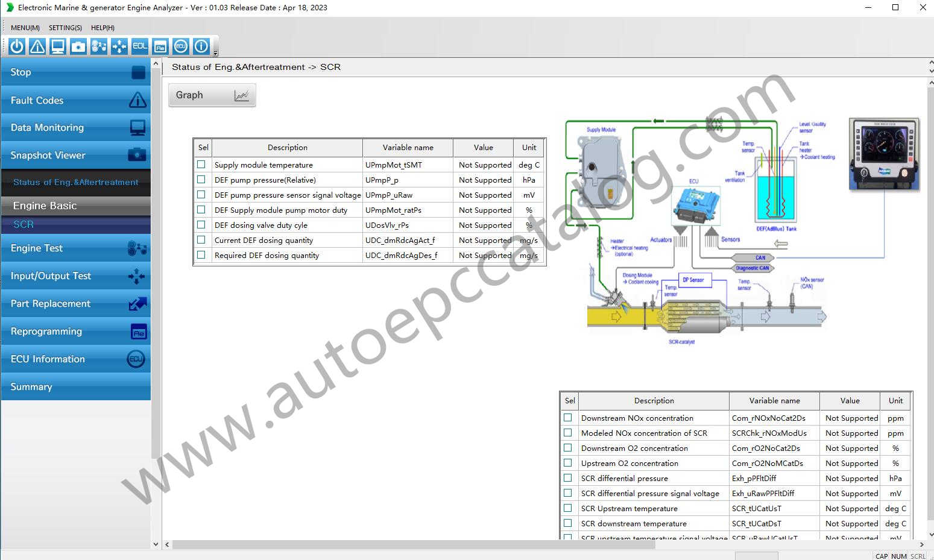Open Reprogramming via the Re file icon
The image size is (934, 560).
pyautogui.click(x=160, y=46)
